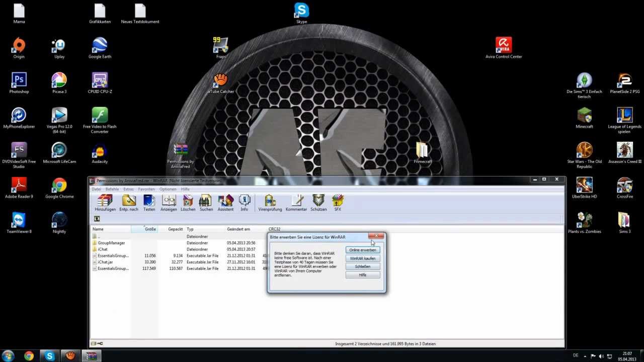The width and height of the screenshot is (644, 362).
Task: Click the Origin desktop icon
Action: coord(19,48)
